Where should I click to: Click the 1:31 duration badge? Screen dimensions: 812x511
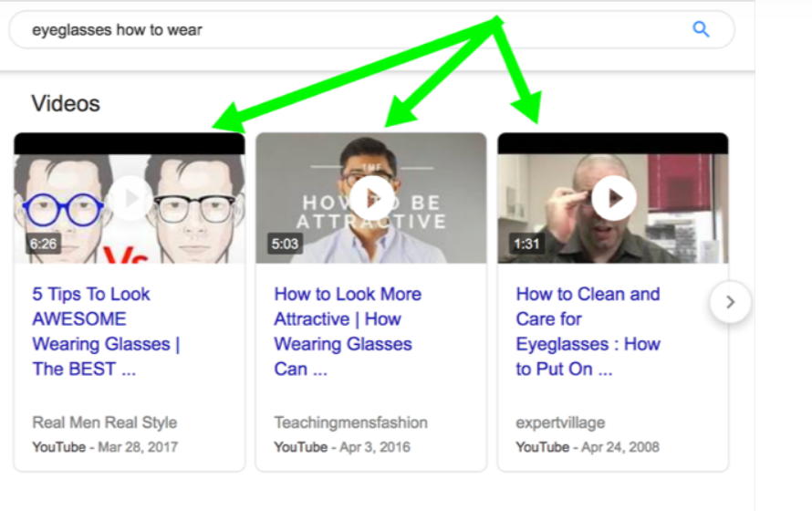526,245
